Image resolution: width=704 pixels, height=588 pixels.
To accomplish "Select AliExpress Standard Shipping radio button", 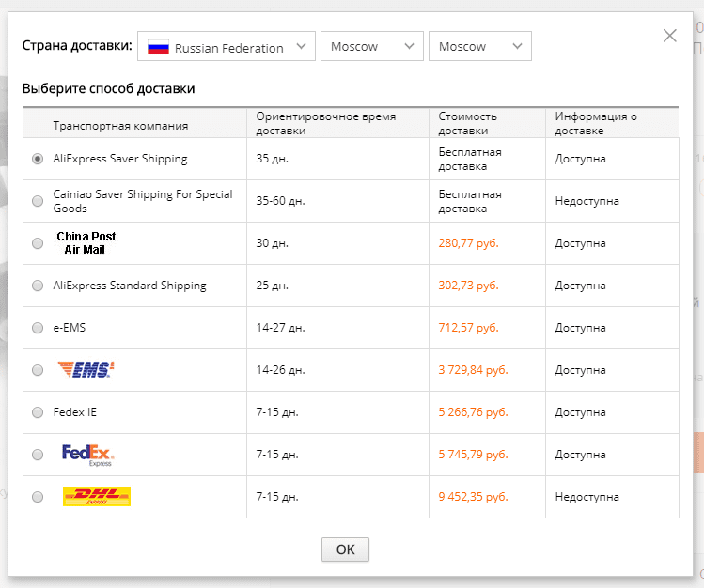I will tap(38, 286).
